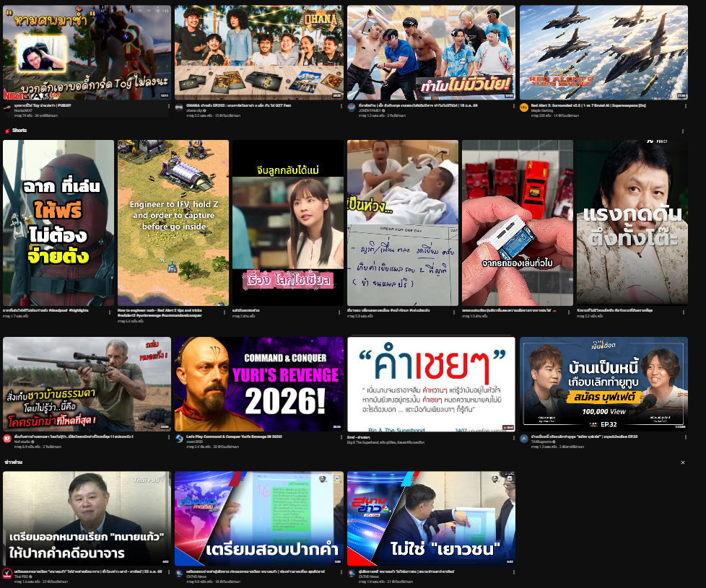The width and height of the screenshot is (706, 588).
Task: Open the Red Alert fighter jets thumbnail
Action: pyautogui.click(x=603, y=53)
